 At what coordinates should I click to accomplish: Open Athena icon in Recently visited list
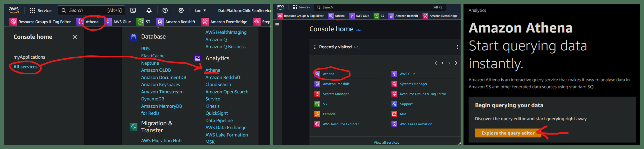click(317, 74)
